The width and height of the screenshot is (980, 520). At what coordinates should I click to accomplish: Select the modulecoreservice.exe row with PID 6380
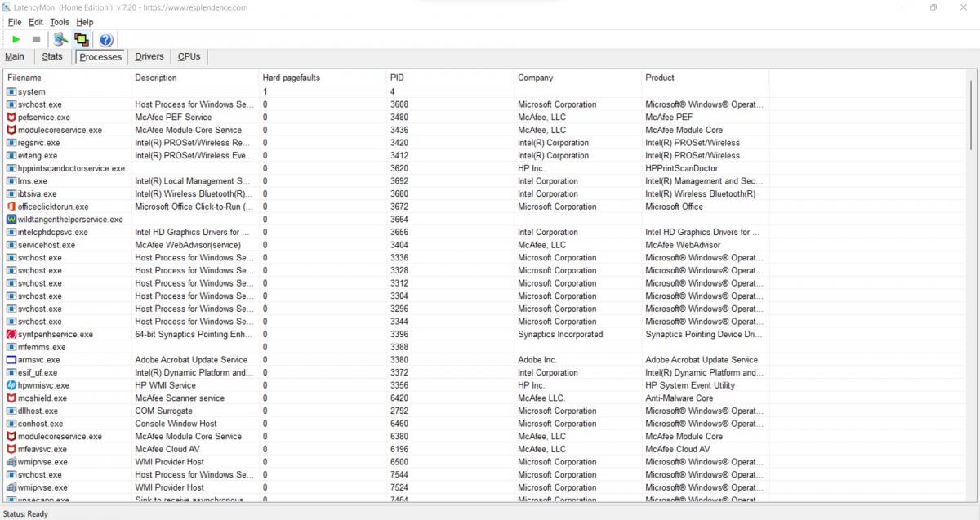483,437
